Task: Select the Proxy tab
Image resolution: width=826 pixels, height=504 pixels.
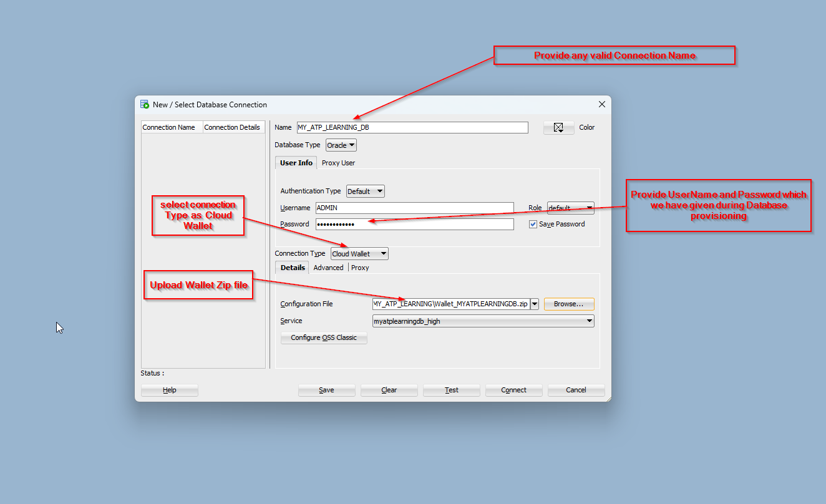Action: pos(359,267)
